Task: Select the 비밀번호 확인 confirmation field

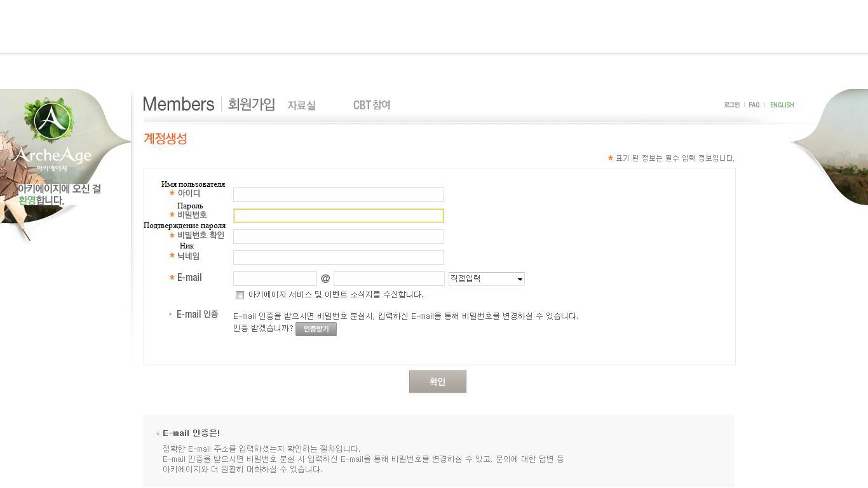Action: [338, 236]
